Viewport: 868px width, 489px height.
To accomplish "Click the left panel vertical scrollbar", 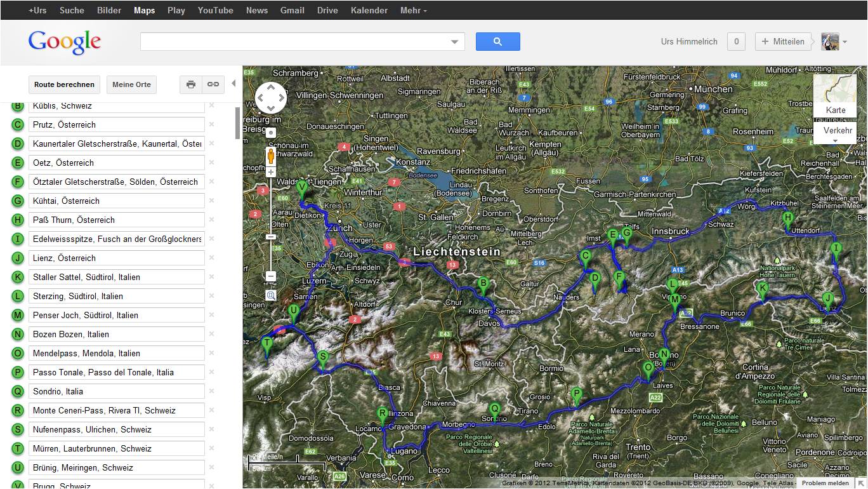I will (x=238, y=123).
